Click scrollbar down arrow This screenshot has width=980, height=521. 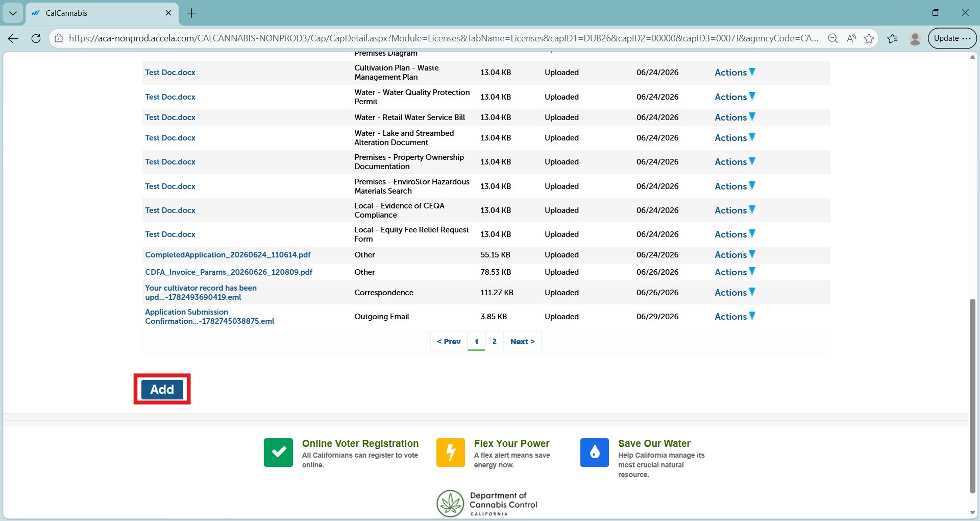[972, 513]
